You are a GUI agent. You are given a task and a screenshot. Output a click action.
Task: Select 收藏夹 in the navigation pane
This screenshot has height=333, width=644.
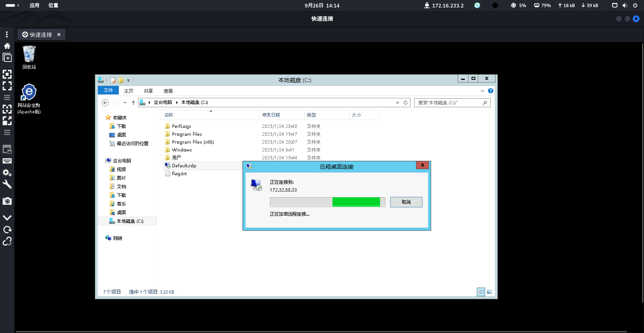(x=120, y=117)
